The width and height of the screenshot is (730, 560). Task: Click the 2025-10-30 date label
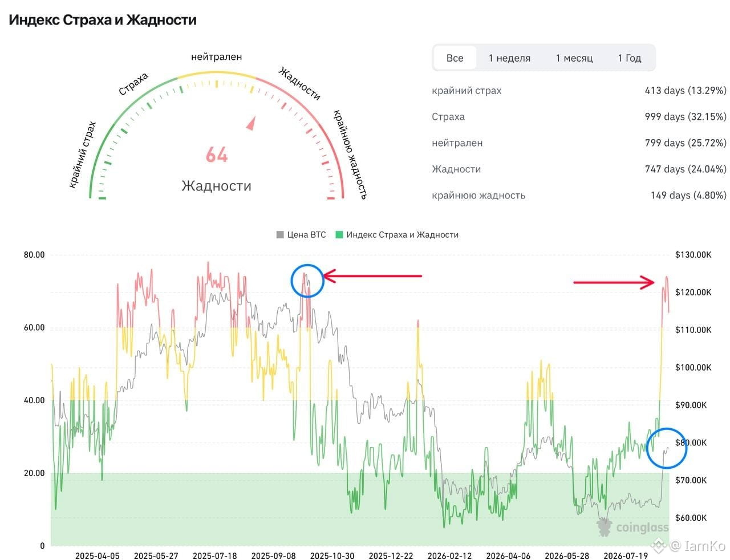pyautogui.click(x=332, y=556)
